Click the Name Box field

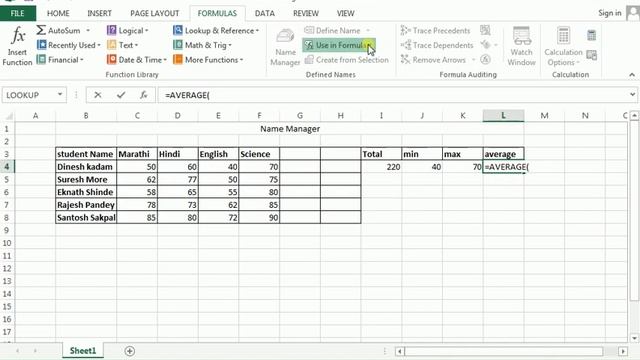pos(29,95)
